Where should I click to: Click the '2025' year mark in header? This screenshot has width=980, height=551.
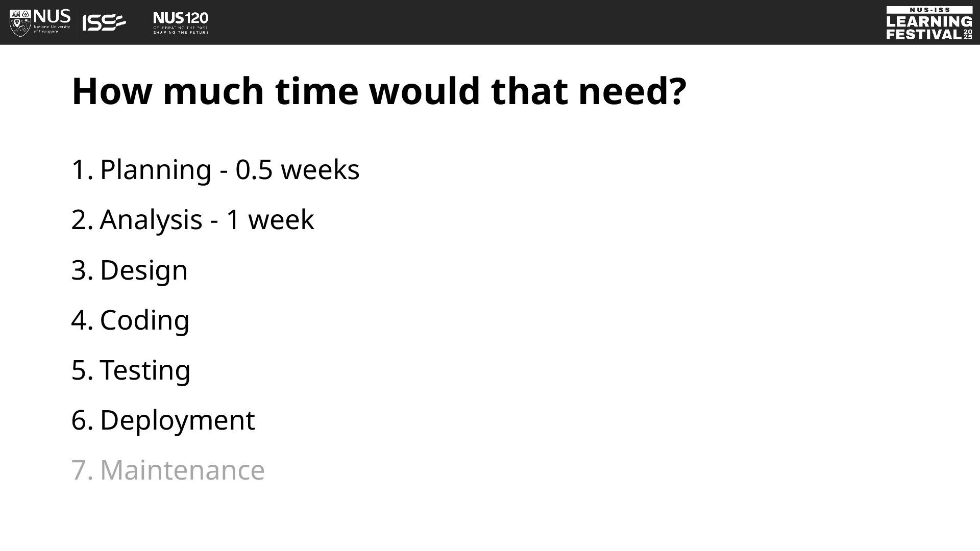tap(968, 34)
